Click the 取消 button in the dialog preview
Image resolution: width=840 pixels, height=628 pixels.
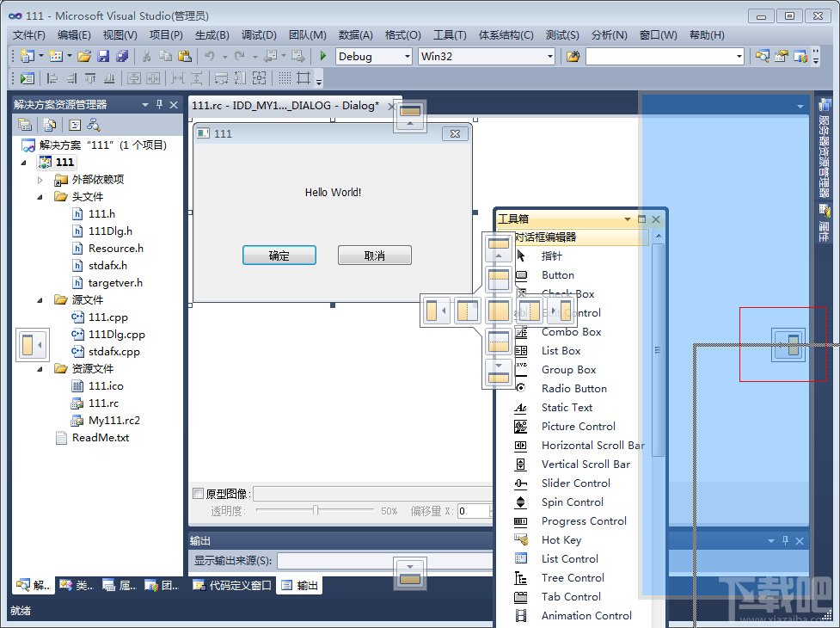tap(374, 255)
